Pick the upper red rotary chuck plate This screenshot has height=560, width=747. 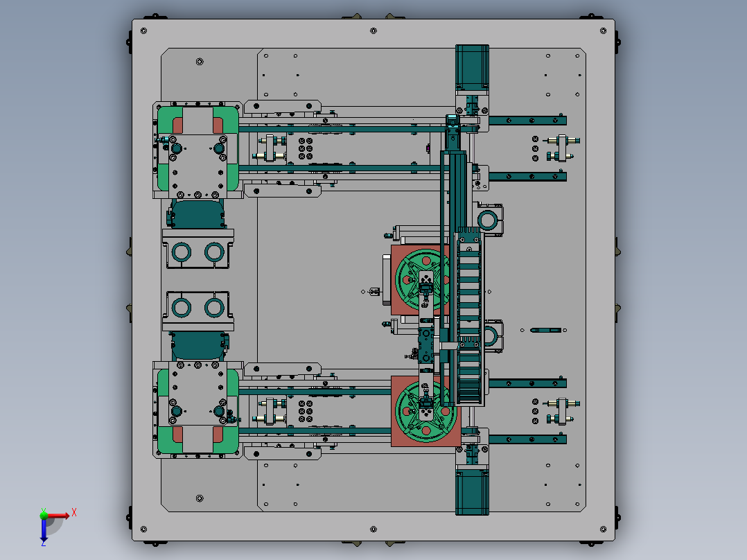(419, 280)
